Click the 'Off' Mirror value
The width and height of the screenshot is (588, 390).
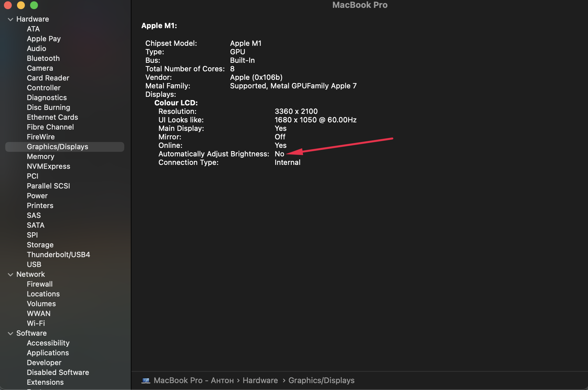tap(280, 137)
